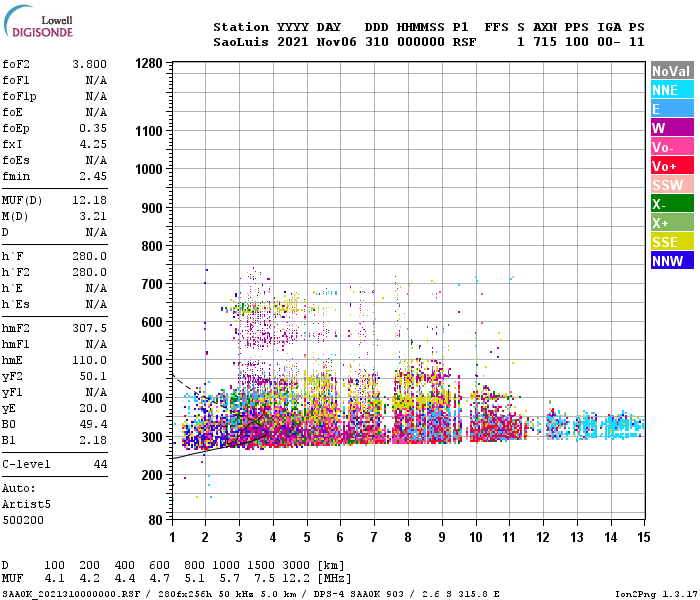The width and height of the screenshot is (700, 600).
Task: Click the Ion2Png 1.3.17 version text
Action: [656, 594]
